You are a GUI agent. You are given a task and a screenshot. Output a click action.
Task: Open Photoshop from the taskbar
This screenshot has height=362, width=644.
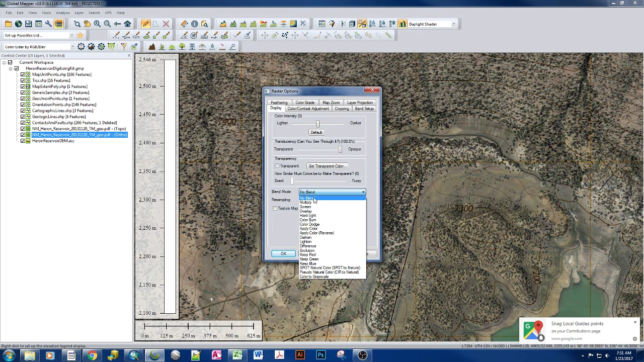click(320, 355)
